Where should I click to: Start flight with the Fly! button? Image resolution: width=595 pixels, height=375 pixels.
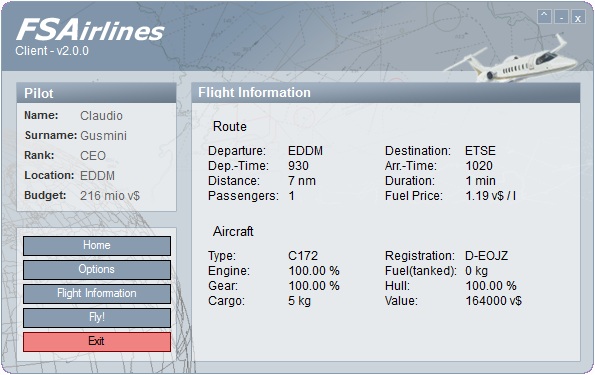(x=97, y=317)
